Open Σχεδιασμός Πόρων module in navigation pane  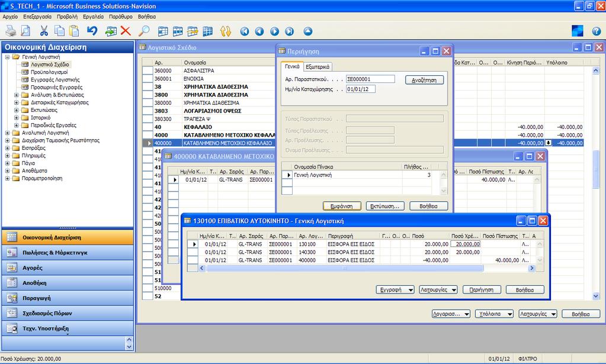click(68, 314)
